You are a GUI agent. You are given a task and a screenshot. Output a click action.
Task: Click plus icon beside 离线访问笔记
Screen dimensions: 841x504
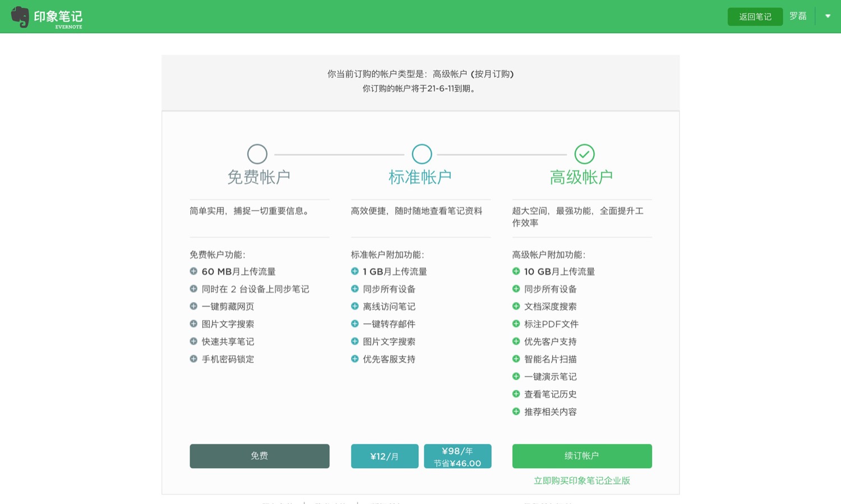click(355, 306)
